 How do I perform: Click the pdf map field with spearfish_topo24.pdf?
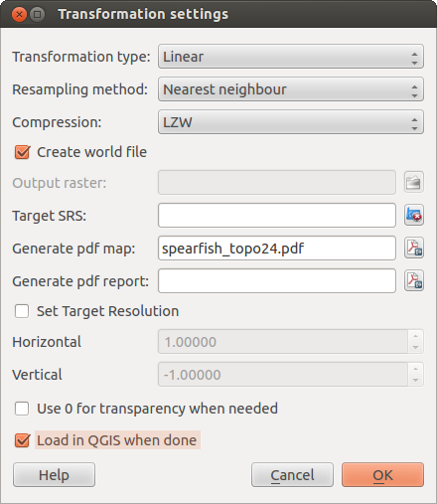pyautogui.click(x=277, y=248)
